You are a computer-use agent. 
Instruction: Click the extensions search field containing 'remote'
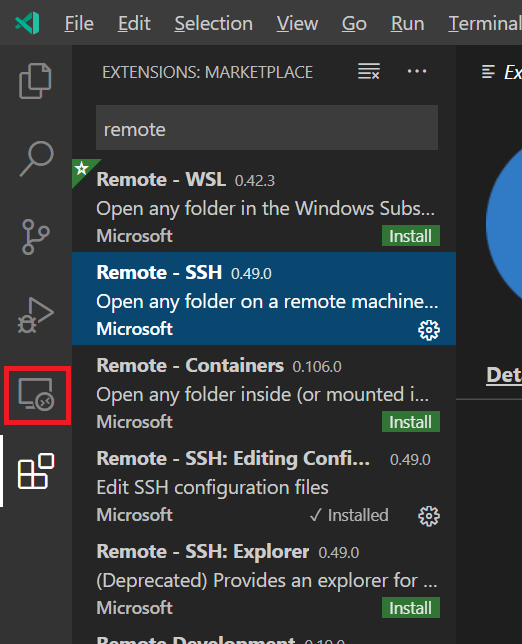(267, 128)
